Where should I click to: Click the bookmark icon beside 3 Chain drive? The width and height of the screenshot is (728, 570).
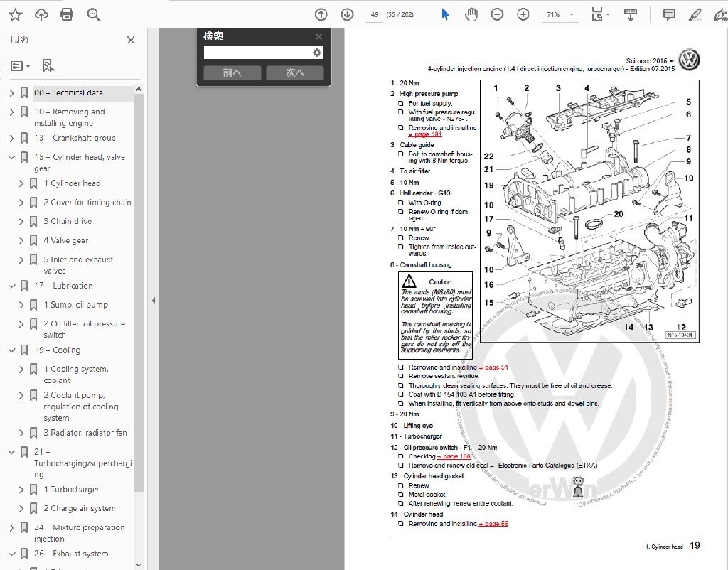point(33,222)
